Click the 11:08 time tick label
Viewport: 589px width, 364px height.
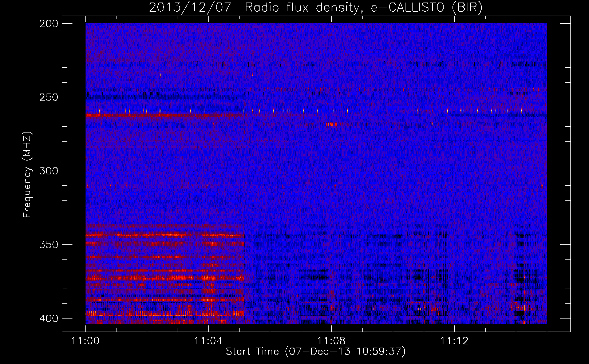point(331,341)
